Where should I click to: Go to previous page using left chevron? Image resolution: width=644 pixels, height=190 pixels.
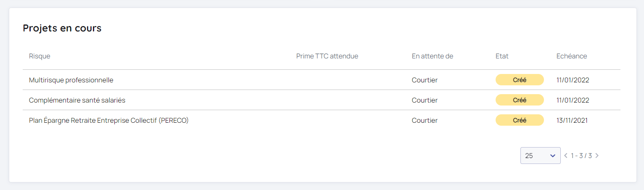point(566,156)
